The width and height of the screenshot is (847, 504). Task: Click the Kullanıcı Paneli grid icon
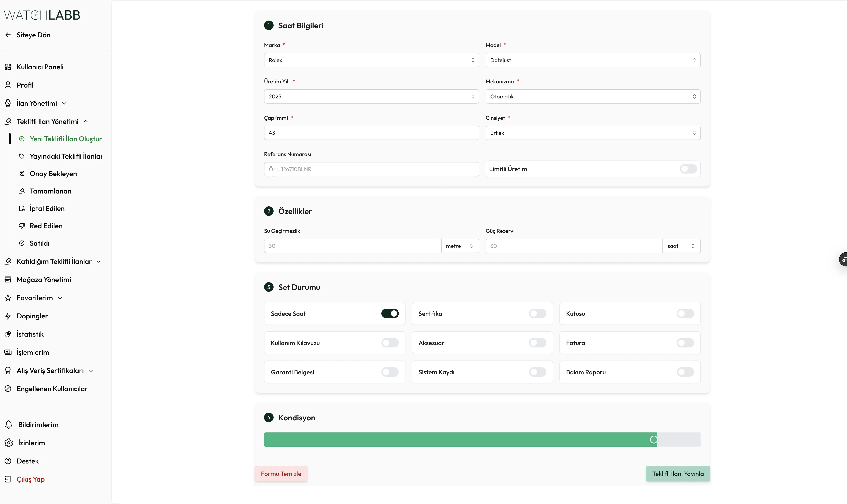(x=8, y=67)
